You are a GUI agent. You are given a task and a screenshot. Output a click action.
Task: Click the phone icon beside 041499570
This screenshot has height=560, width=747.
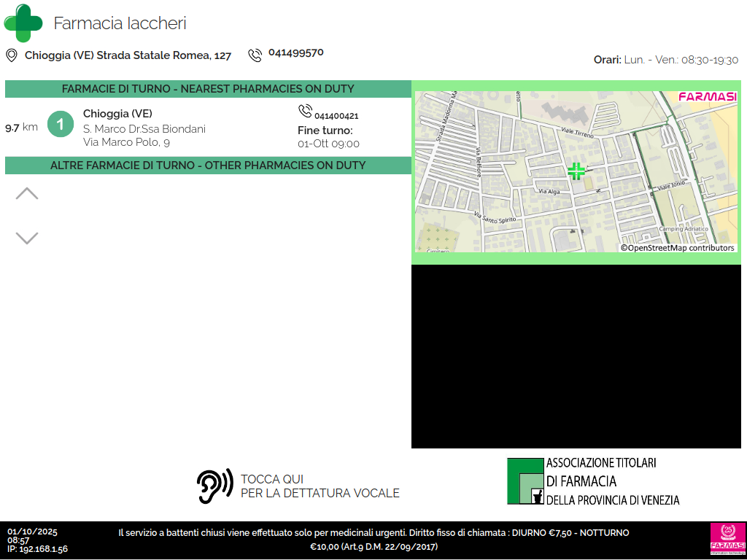pyautogui.click(x=255, y=55)
